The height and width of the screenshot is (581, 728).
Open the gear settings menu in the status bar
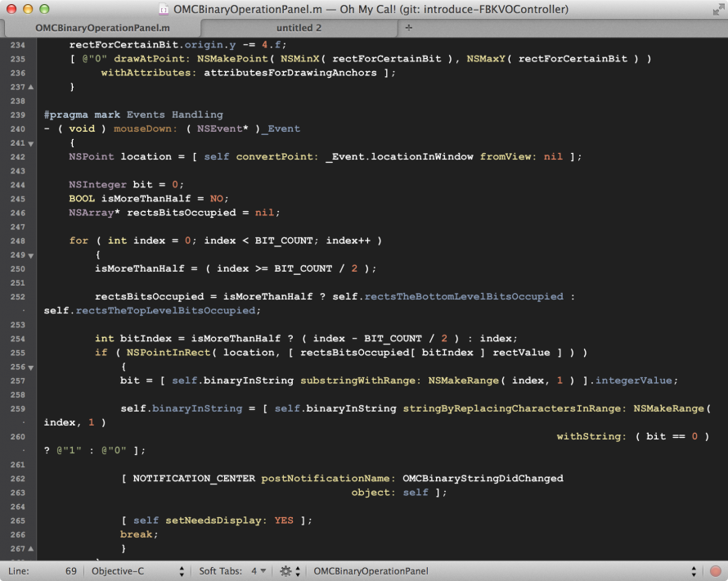point(285,570)
